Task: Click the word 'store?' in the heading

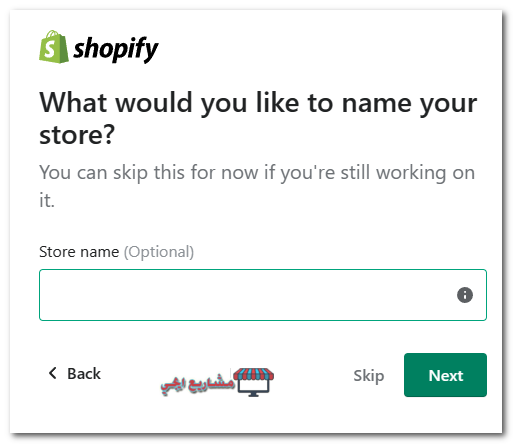Action: pos(77,135)
